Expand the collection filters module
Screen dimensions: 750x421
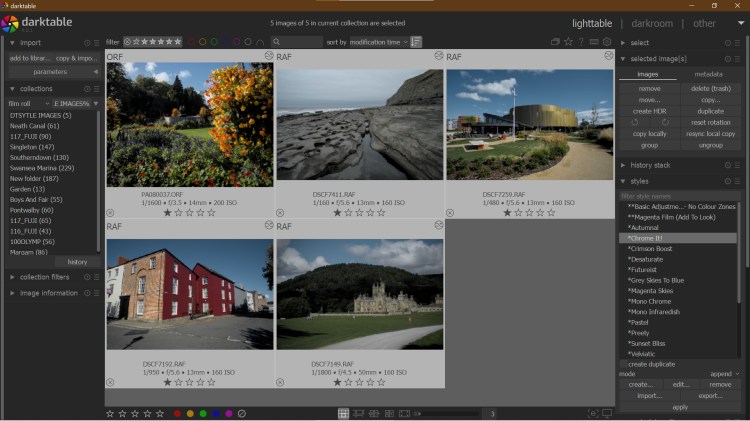coord(45,277)
